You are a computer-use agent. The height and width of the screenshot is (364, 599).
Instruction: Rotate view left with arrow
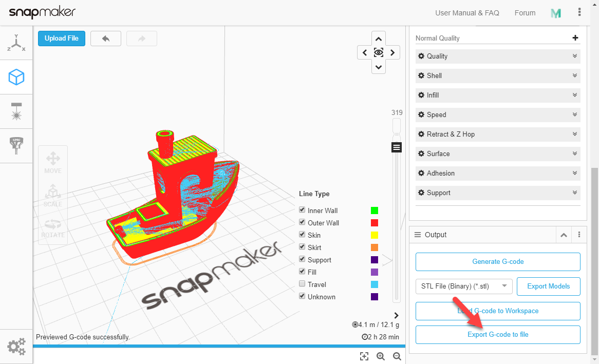pyautogui.click(x=364, y=53)
